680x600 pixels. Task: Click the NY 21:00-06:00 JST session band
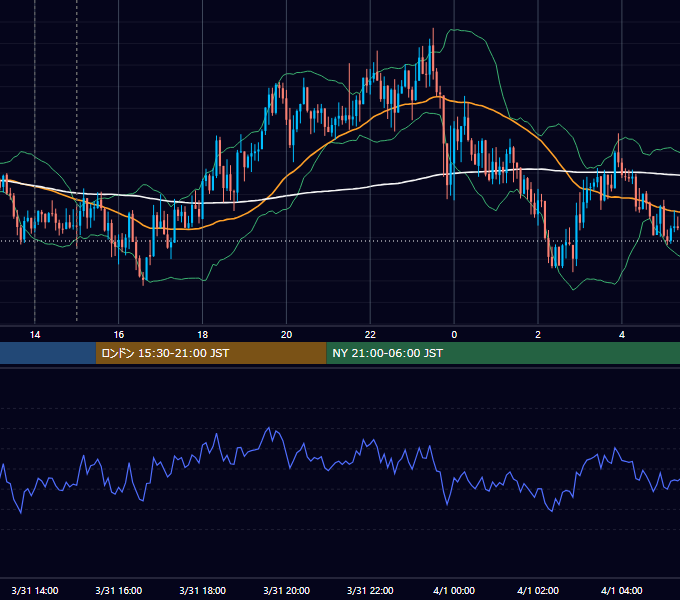click(503, 353)
